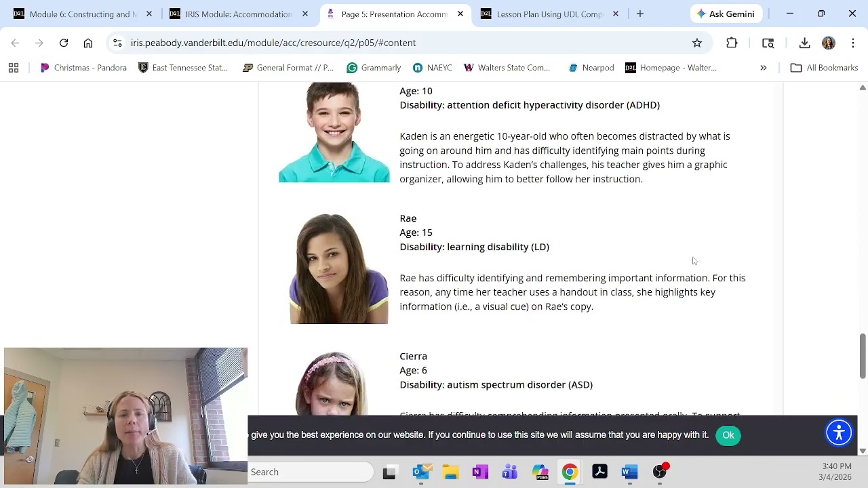Open the East Tennessee State bookmark
The width and height of the screenshot is (868, 488).
(183, 68)
